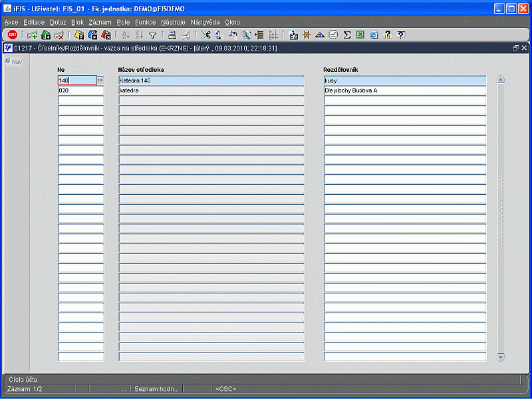The width and height of the screenshot is (532, 399).
Task: Click the red EXIT stop icon
Action: tap(12, 35)
